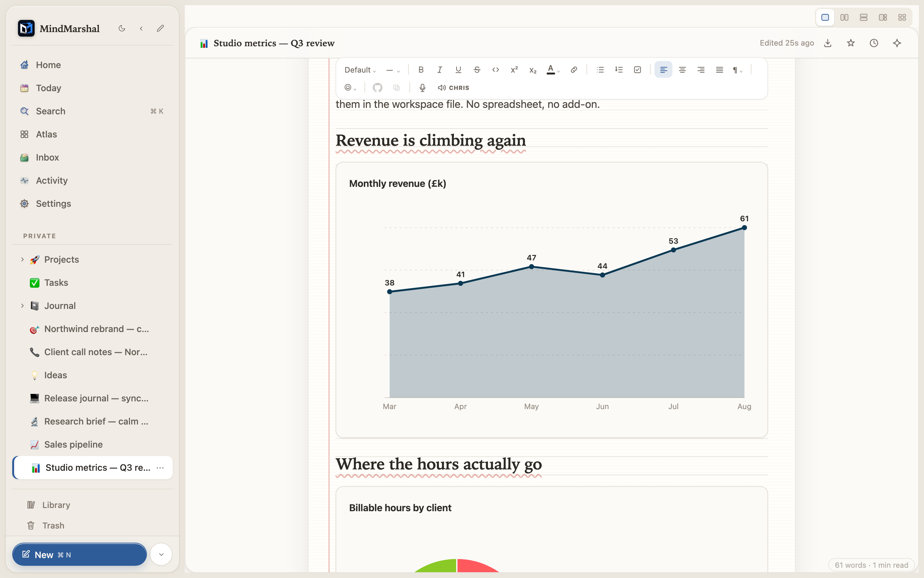Expand the Projects tree item
924x578 pixels.
(x=22, y=259)
